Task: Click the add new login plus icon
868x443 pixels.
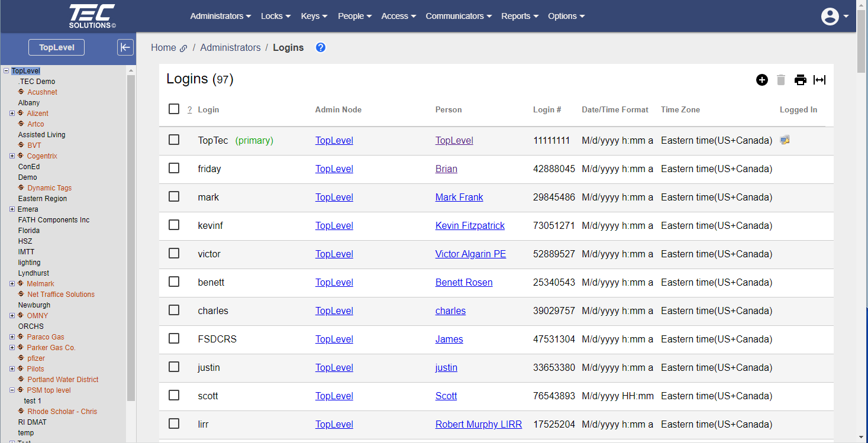Action: [762, 80]
